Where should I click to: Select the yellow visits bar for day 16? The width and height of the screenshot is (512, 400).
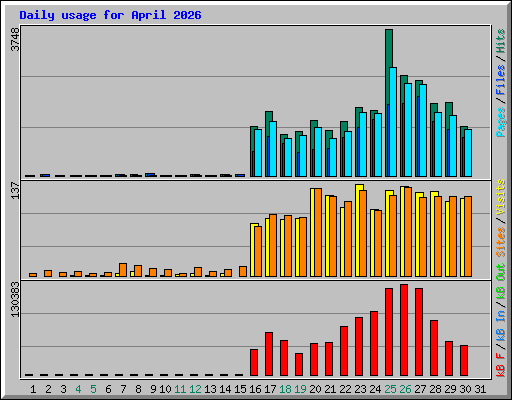click(x=253, y=250)
